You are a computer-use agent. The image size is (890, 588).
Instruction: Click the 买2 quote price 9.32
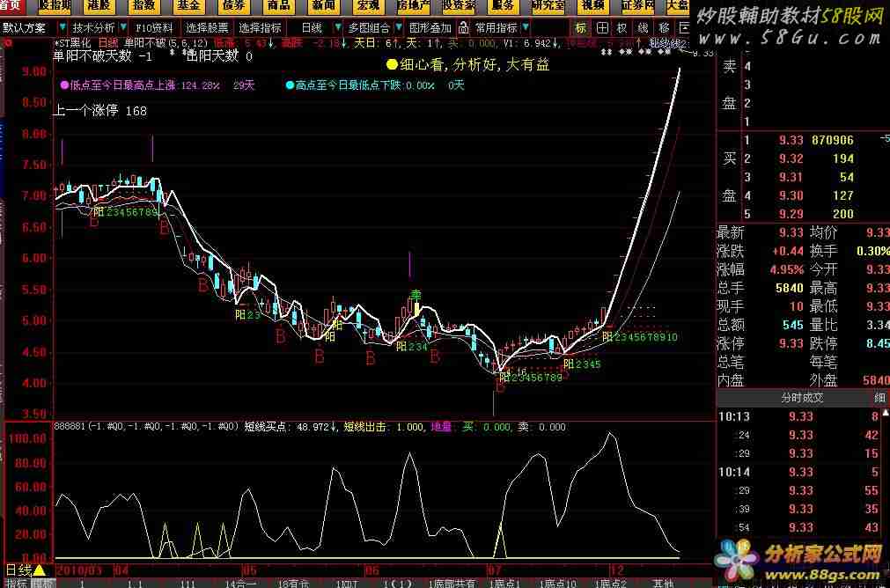pos(791,159)
